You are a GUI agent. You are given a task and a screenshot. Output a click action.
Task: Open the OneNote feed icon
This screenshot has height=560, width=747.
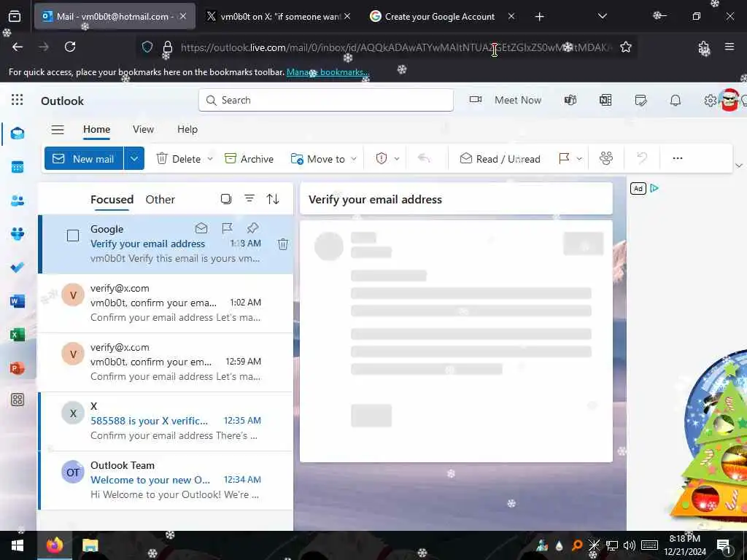pos(605,100)
